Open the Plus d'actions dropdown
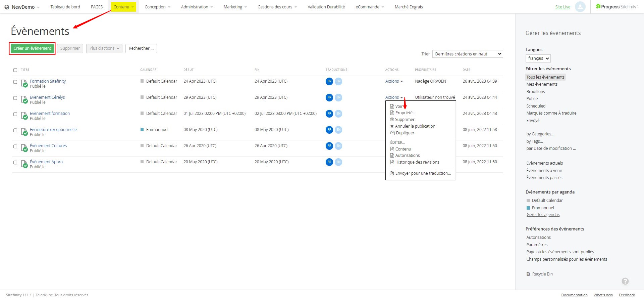 104,48
